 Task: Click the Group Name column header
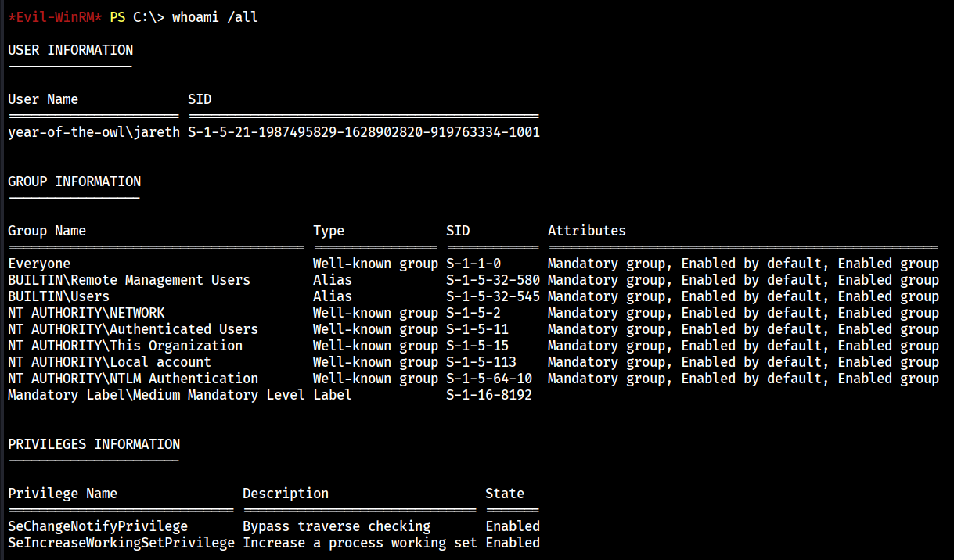click(47, 231)
